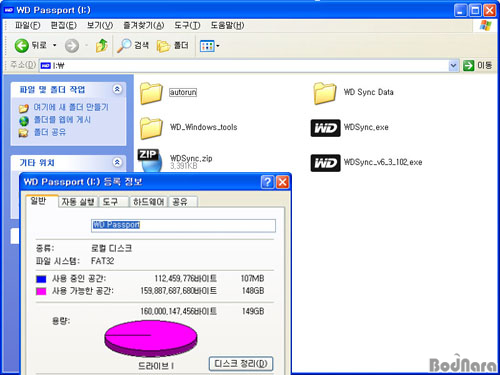Click the WDSync.exe file name
The height and width of the screenshot is (375, 500).
click(x=366, y=127)
